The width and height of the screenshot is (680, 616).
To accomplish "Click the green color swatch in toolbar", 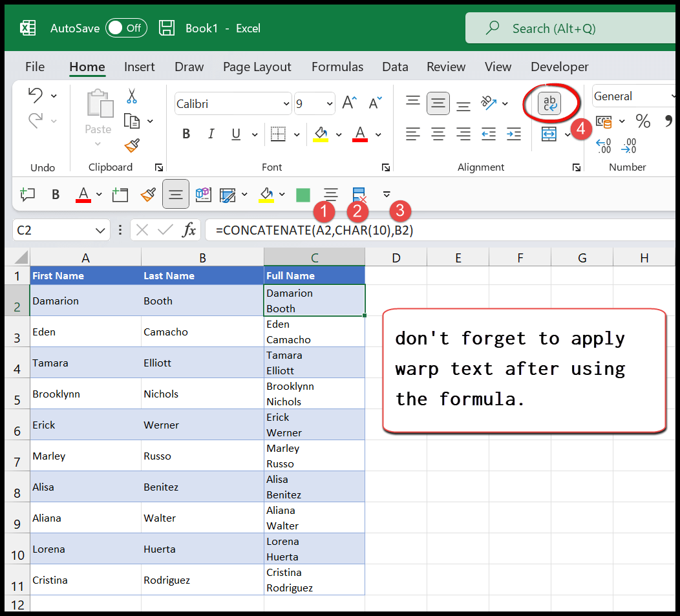I will click(x=303, y=195).
